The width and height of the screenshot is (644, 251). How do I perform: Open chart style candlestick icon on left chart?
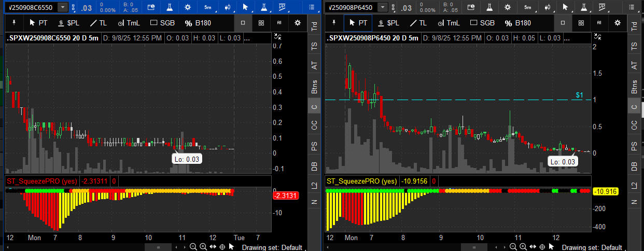(227, 8)
